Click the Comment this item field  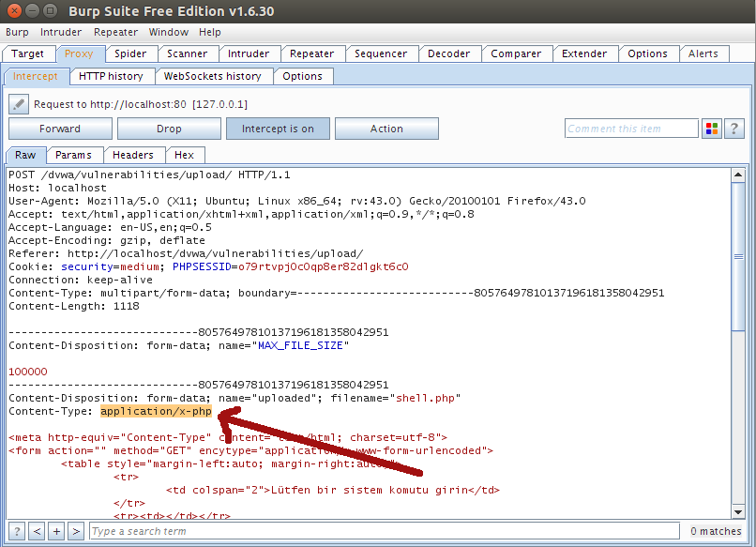pyautogui.click(x=631, y=129)
